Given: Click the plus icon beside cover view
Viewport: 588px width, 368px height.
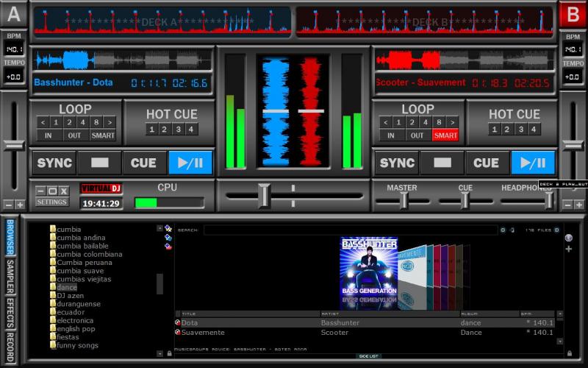Looking at the screenshot, I should point(568,249).
